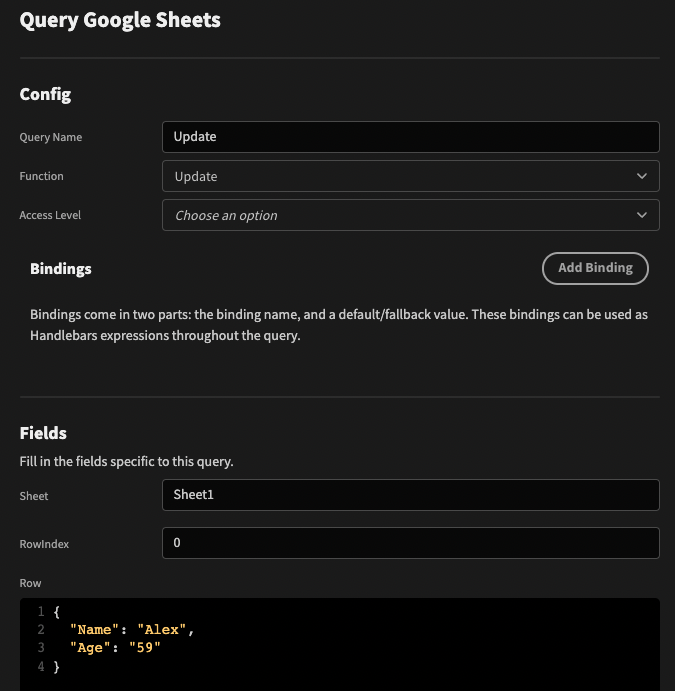Expand the Function dropdown chevron arrow

pos(642,176)
